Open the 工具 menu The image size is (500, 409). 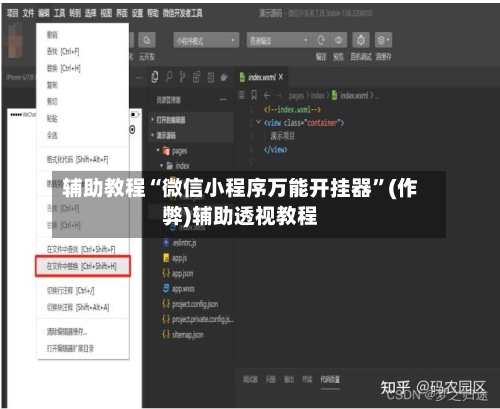coord(60,13)
